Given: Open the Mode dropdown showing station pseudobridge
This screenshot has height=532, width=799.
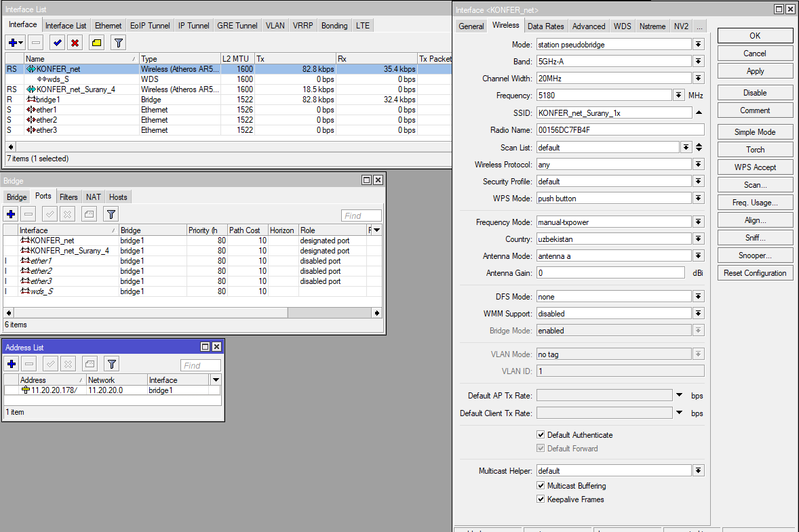Looking at the screenshot, I should (x=698, y=44).
